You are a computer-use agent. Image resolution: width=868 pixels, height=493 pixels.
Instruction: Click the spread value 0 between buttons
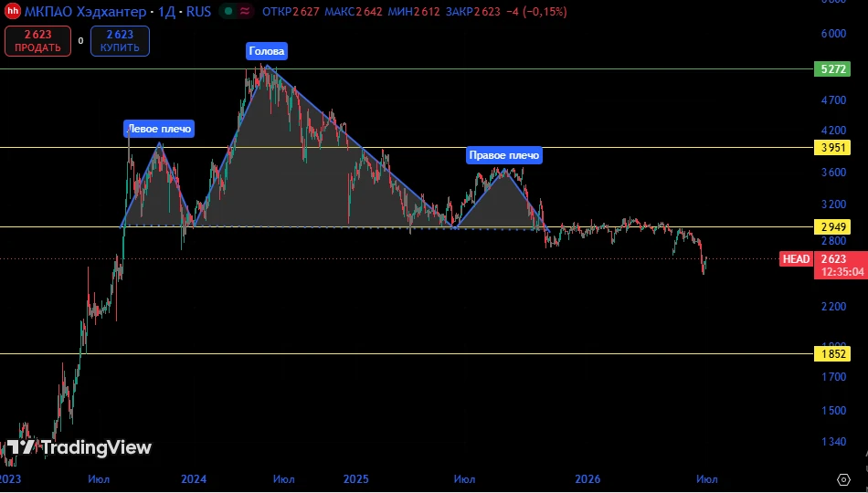coord(80,41)
